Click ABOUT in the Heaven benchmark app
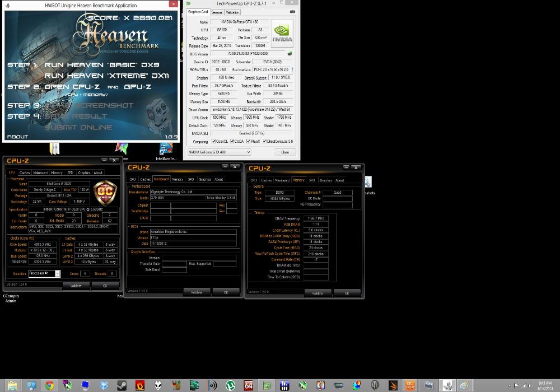 click(17, 137)
